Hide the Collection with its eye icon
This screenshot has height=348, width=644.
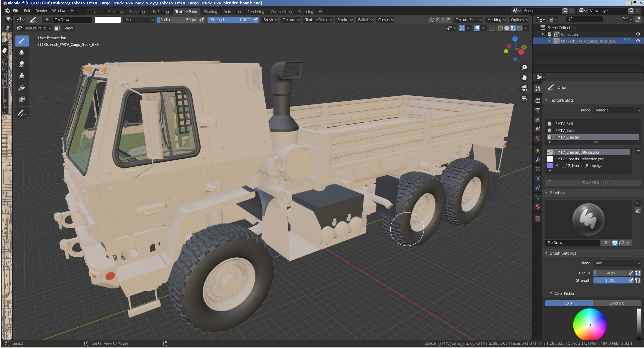[x=638, y=34]
